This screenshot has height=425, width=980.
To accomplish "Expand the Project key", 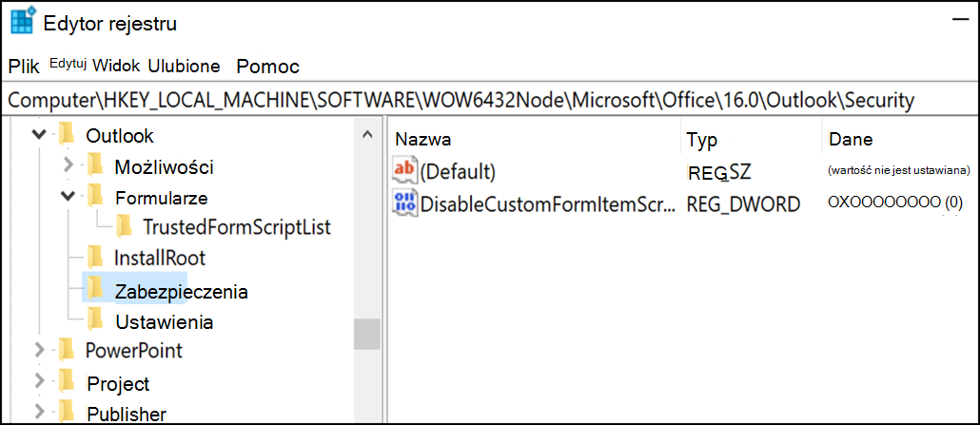I will click(39, 381).
